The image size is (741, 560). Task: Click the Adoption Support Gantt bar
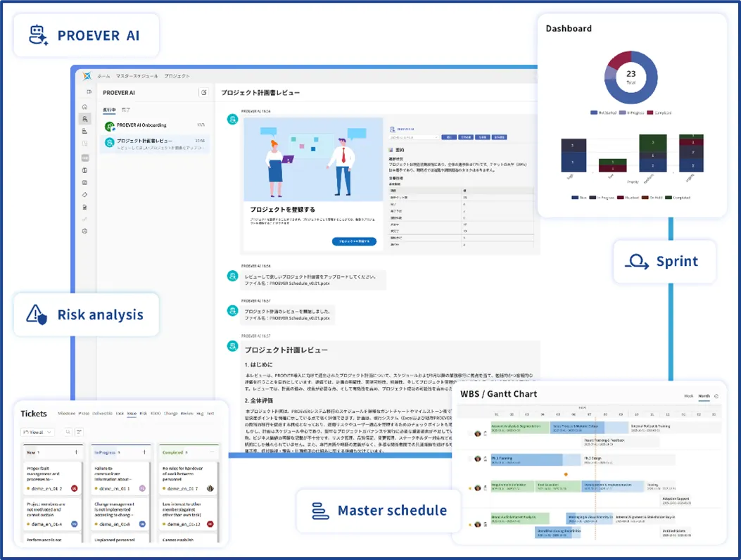click(x=676, y=500)
